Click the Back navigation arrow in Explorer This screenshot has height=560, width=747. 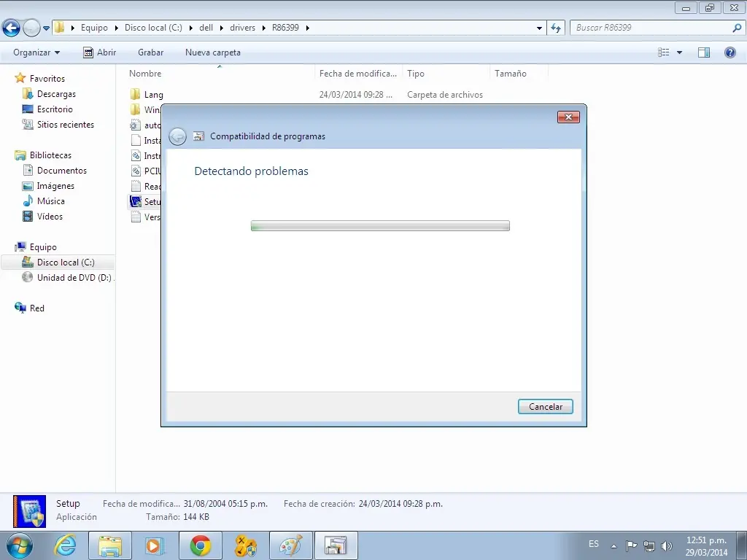pos(12,28)
